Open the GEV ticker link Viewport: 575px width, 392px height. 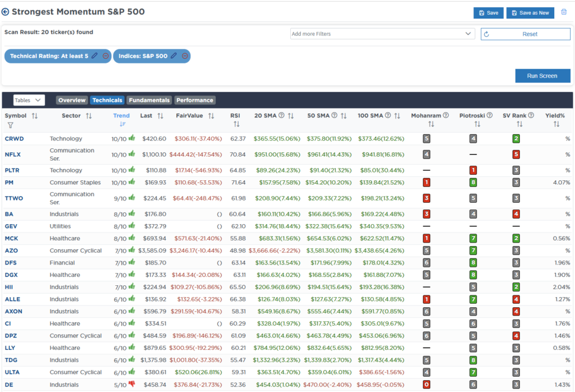point(11,226)
